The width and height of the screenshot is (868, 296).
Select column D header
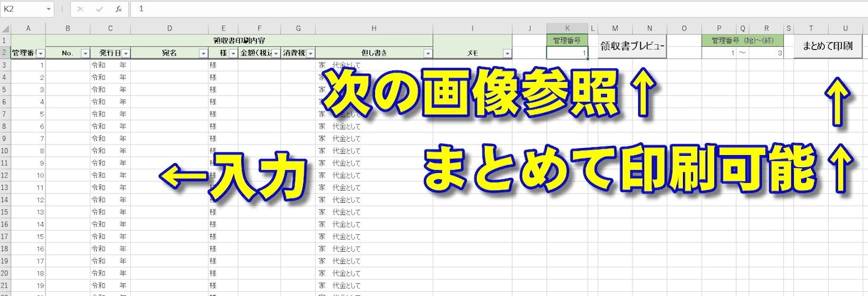click(170, 28)
